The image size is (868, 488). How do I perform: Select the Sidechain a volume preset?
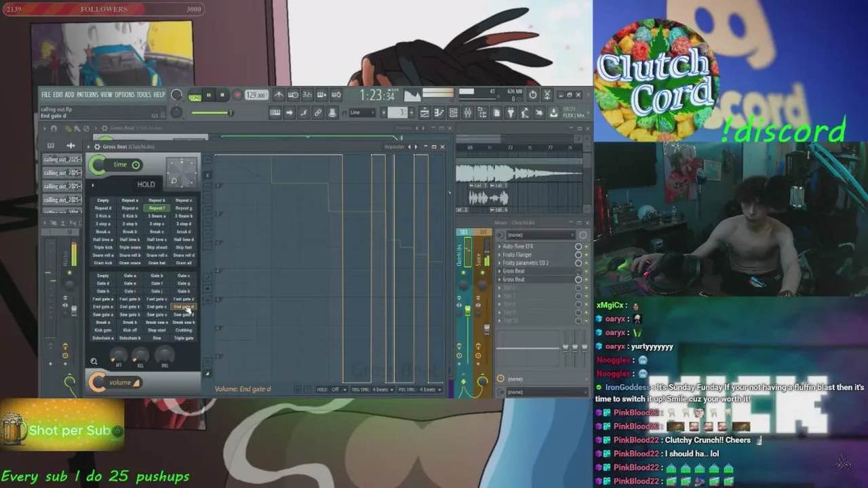pyautogui.click(x=103, y=338)
